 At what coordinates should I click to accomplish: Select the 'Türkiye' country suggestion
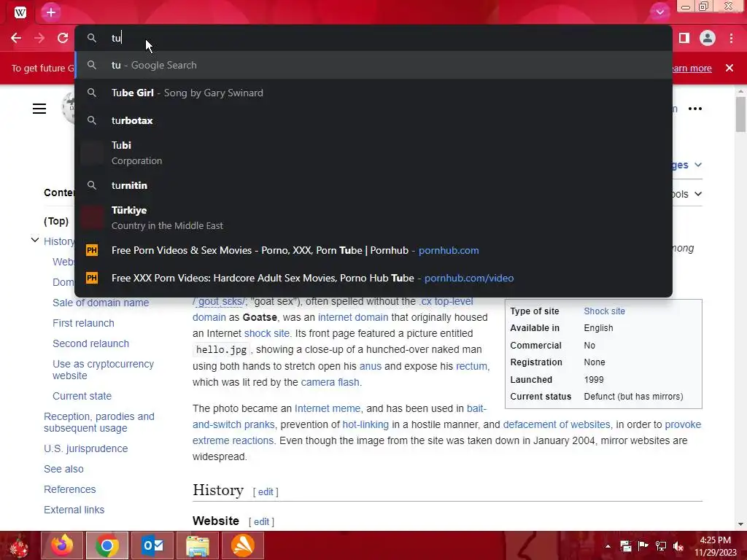pos(373,217)
